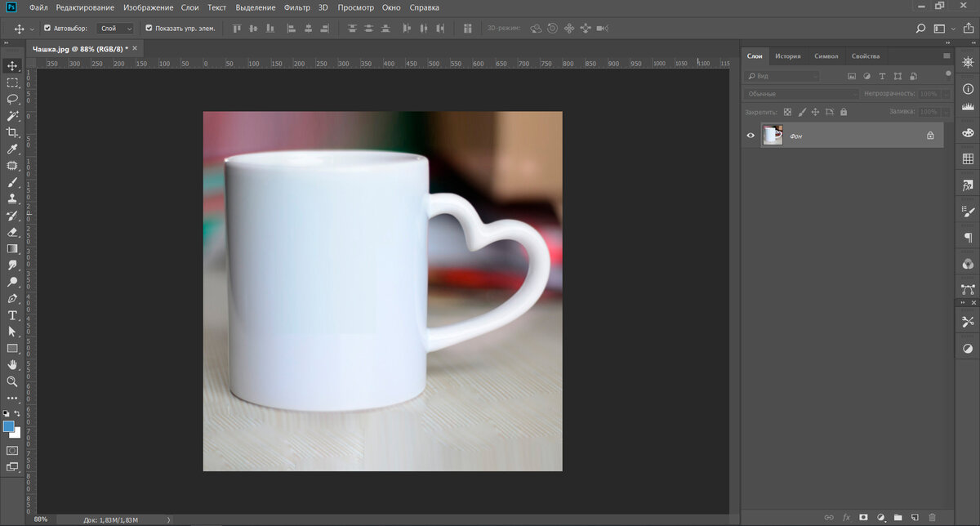This screenshot has height=526, width=980.
Task: Create a new layer
Action: click(x=915, y=517)
